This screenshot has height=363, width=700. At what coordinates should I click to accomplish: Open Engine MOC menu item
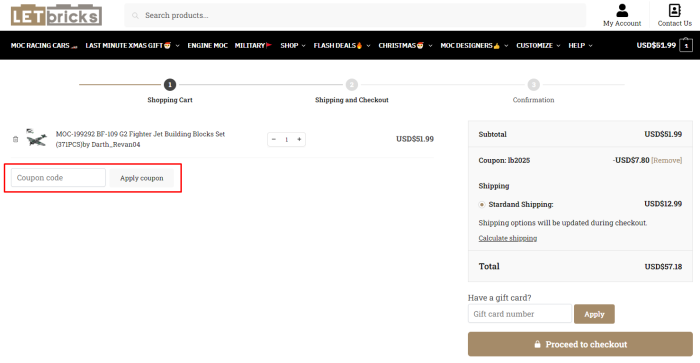click(x=207, y=46)
